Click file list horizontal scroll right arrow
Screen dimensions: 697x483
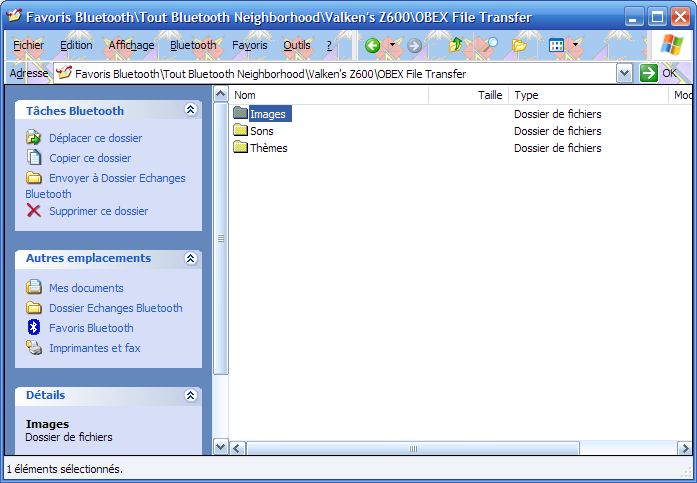pyautogui.click(x=684, y=448)
